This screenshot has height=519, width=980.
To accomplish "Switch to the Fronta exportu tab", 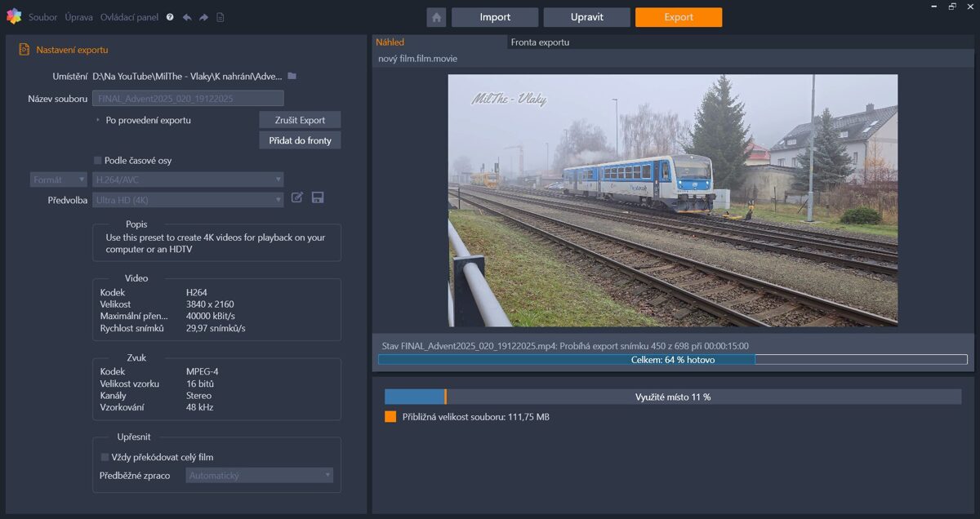I will coord(540,42).
